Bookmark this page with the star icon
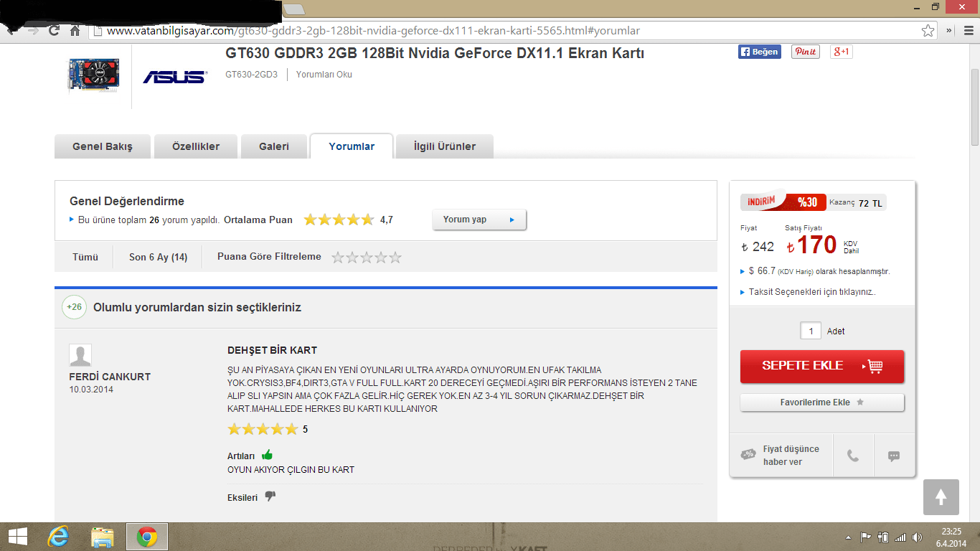Viewport: 980px width, 551px height. pyautogui.click(x=928, y=31)
